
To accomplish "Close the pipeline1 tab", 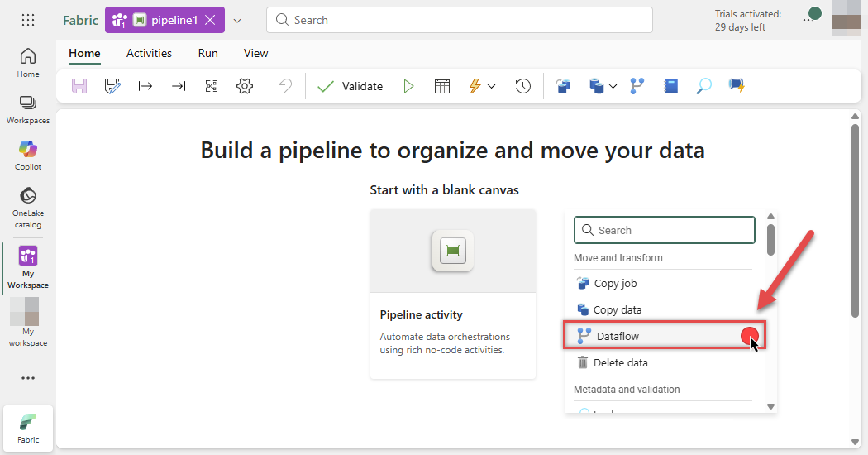I will (x=210, y=20).
